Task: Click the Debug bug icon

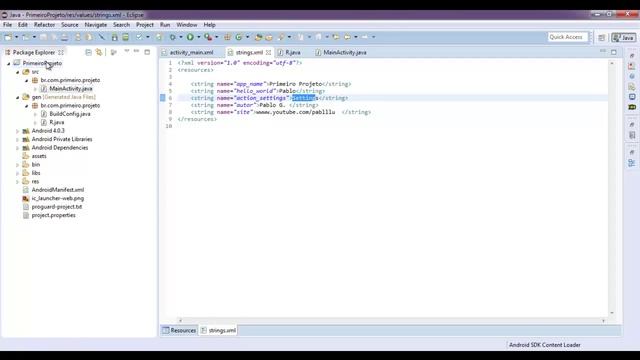Action: point(173,37)
